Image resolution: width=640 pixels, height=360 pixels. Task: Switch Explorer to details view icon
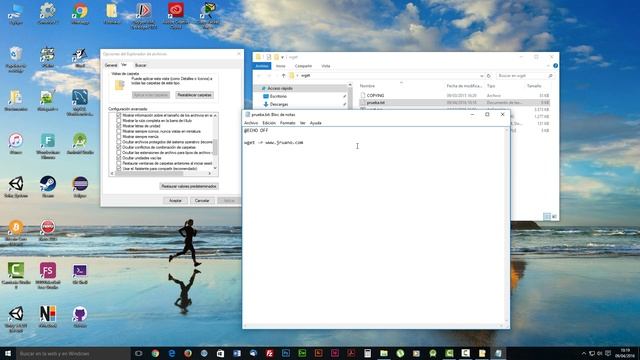coord(547,216)
